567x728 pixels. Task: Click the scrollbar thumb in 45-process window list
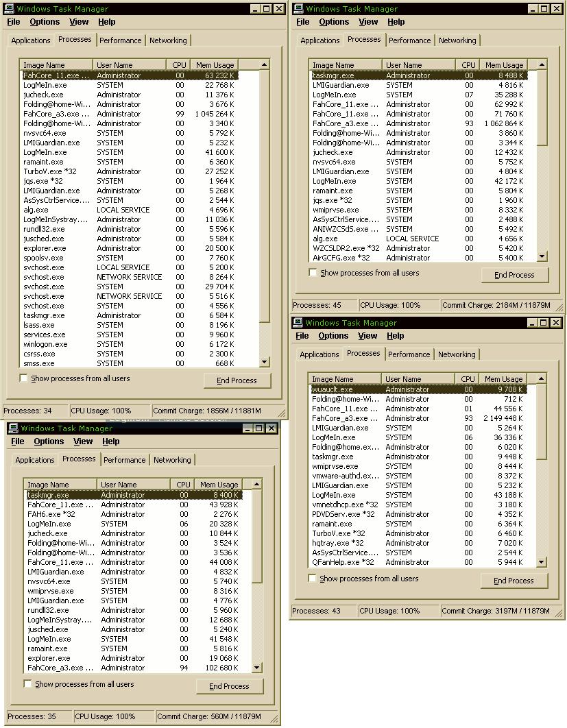pos(542,108)
